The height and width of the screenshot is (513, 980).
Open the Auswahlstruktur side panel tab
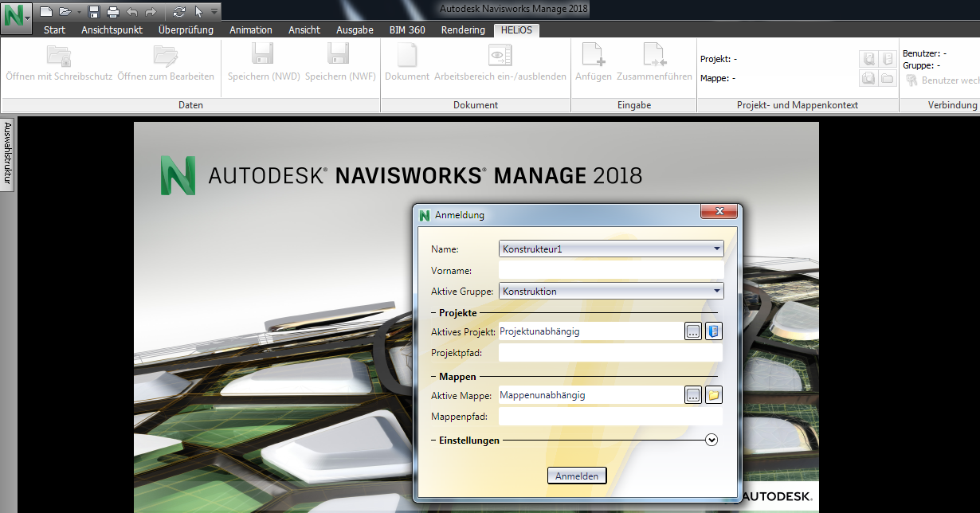8,153
